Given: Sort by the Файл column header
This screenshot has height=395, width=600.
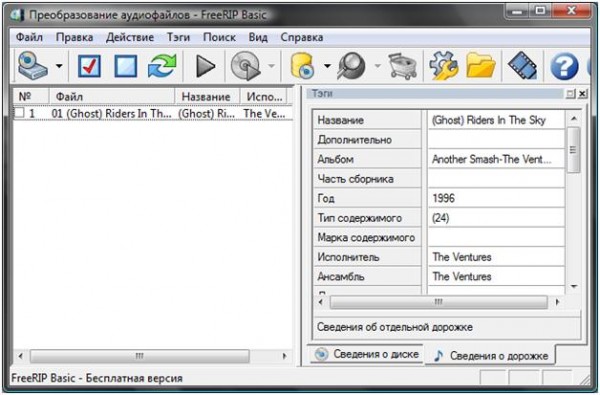Looking at the screenshot, I should point(112,96).
